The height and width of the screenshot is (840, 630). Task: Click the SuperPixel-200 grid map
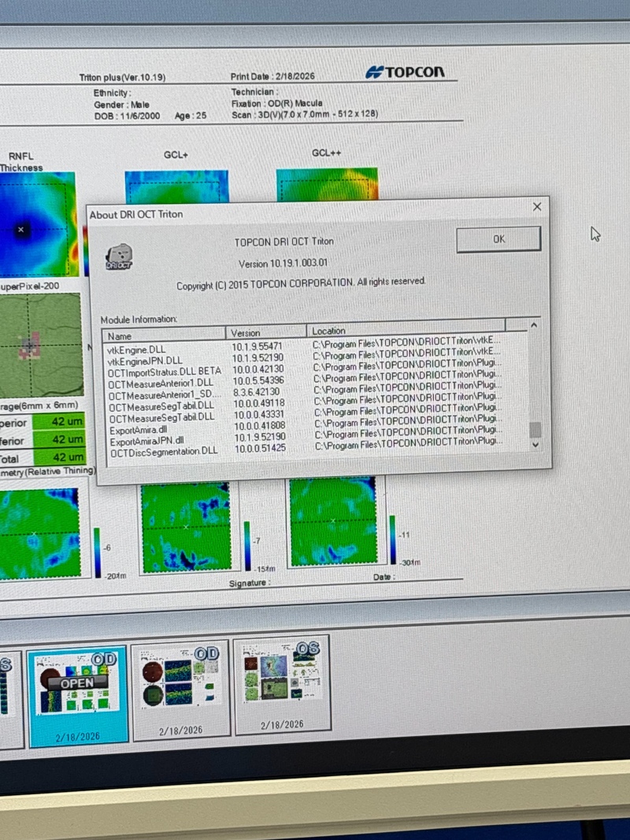point(39,345)
